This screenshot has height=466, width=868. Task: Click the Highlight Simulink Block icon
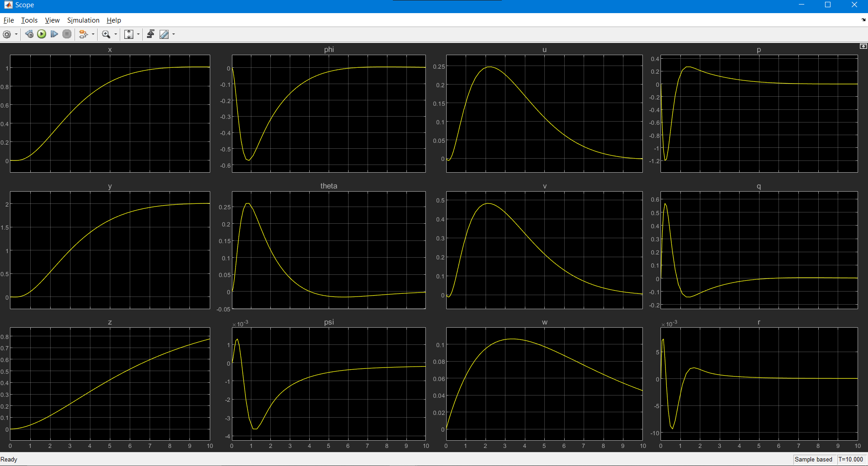tap(83, 34)
